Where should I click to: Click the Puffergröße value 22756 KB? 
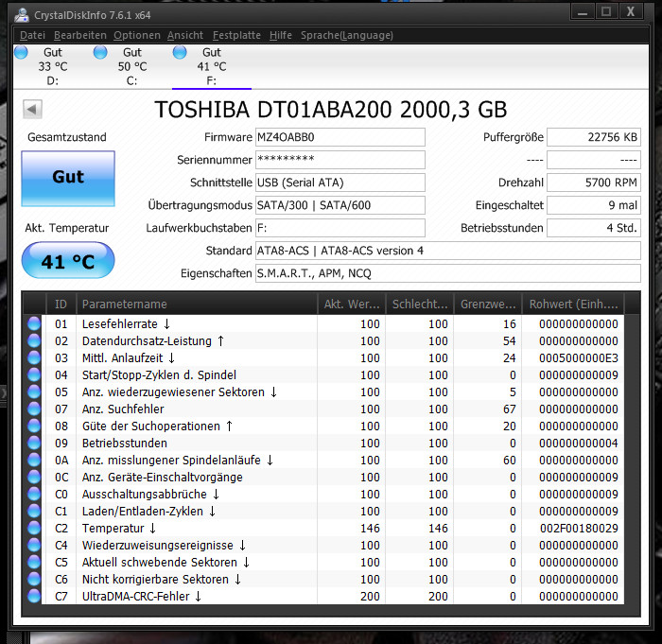point(594,137)
